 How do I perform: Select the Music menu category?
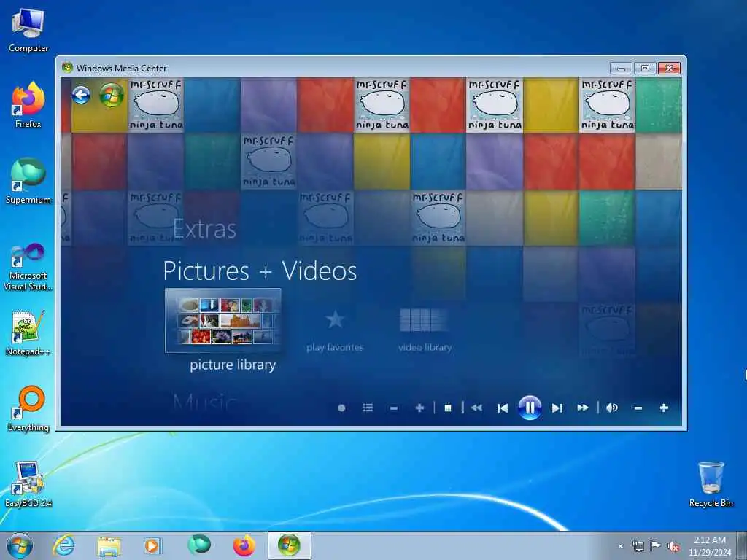[205, 404]
